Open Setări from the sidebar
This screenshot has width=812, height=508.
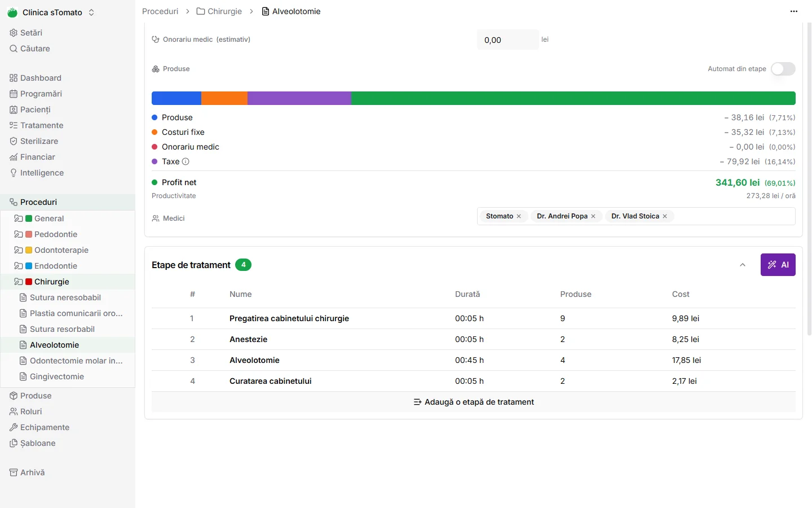pos(26,33)
